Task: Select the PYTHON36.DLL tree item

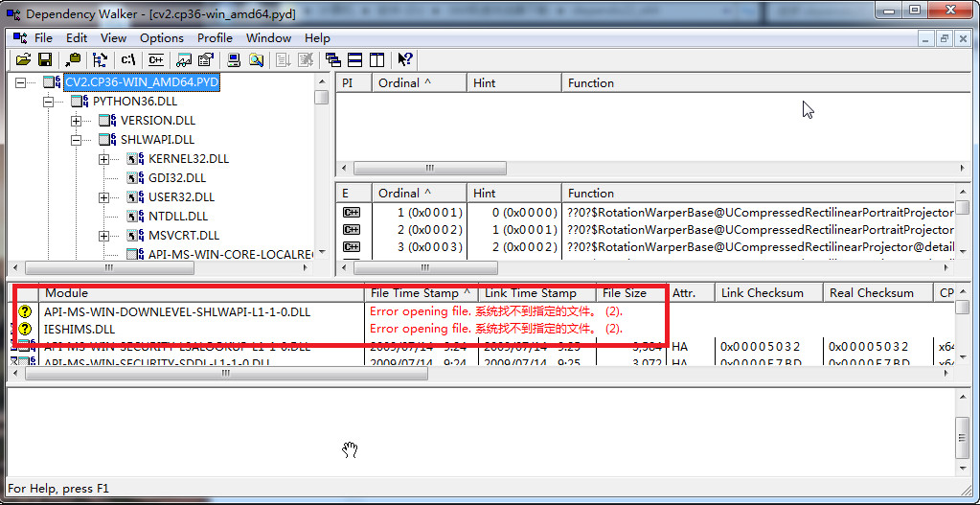Action: click(x=135, y=102)
